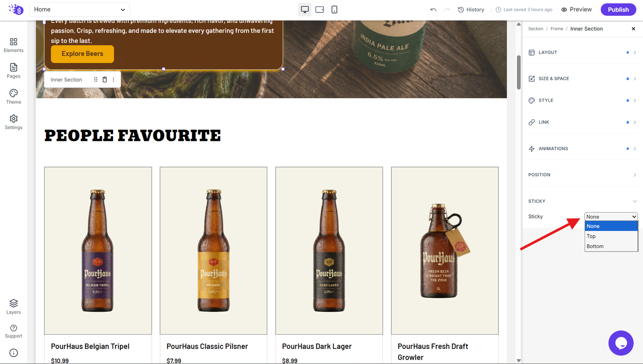The width and height of the screenshot is (643, 364).
Task: Open the Theme palette icon
Action: pos(13,93)
